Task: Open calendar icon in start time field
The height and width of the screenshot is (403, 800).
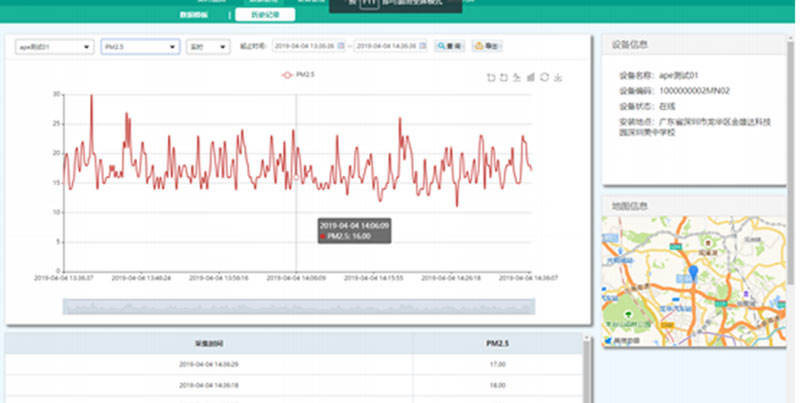Action: pyautogui.click(x=342, y=46)
